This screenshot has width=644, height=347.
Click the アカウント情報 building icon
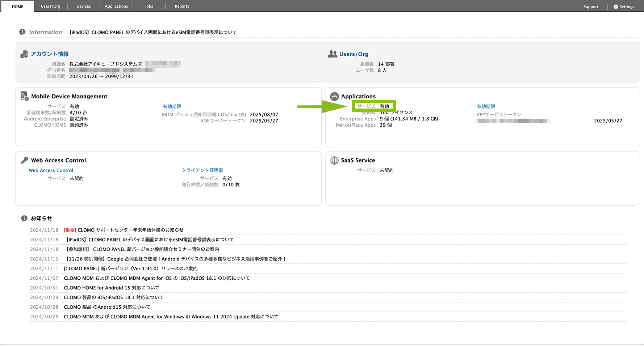pyautogui.click(x=24, y=54)
